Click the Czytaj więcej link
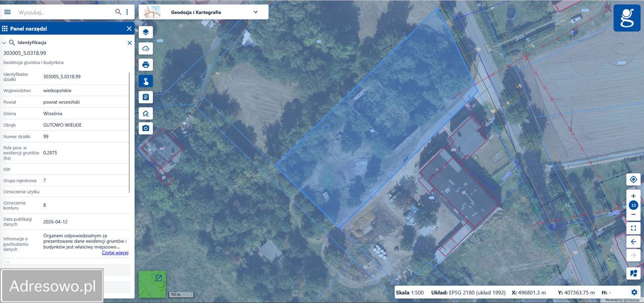This screenshot has height=303, width=644. (115, 253)
